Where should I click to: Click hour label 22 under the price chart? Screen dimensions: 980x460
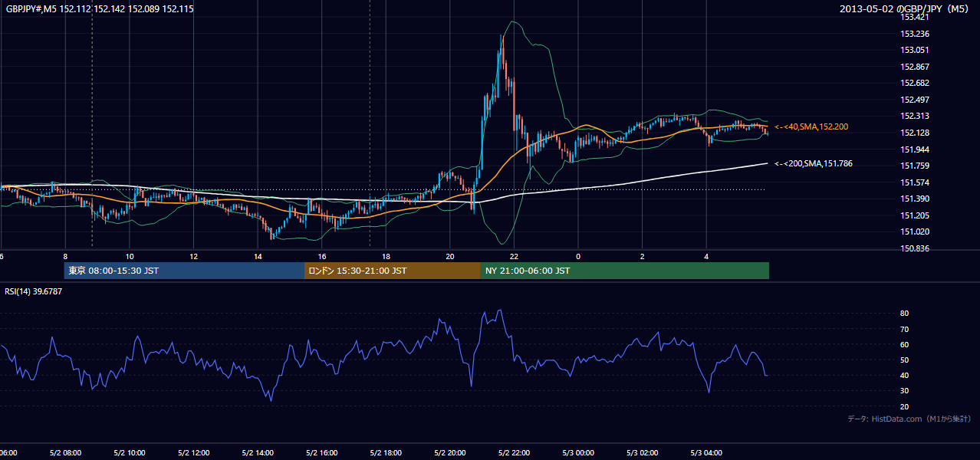click(514, 256)
